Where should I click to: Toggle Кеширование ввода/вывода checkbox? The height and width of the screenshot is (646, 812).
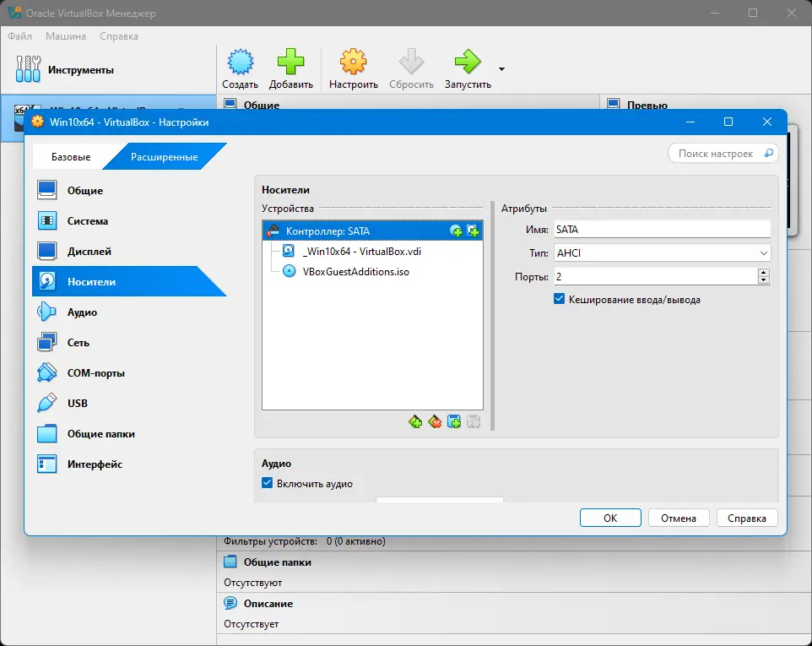point(560,299)
